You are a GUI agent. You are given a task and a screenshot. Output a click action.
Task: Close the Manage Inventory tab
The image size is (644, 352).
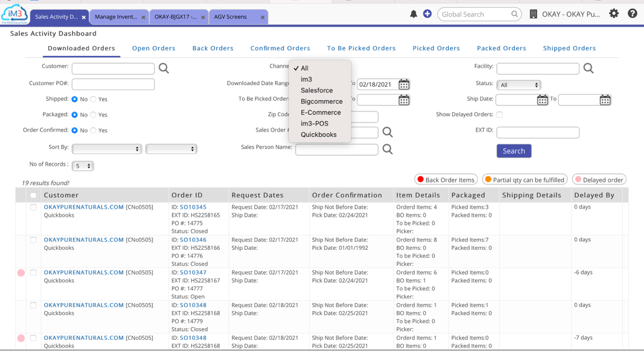143,18
